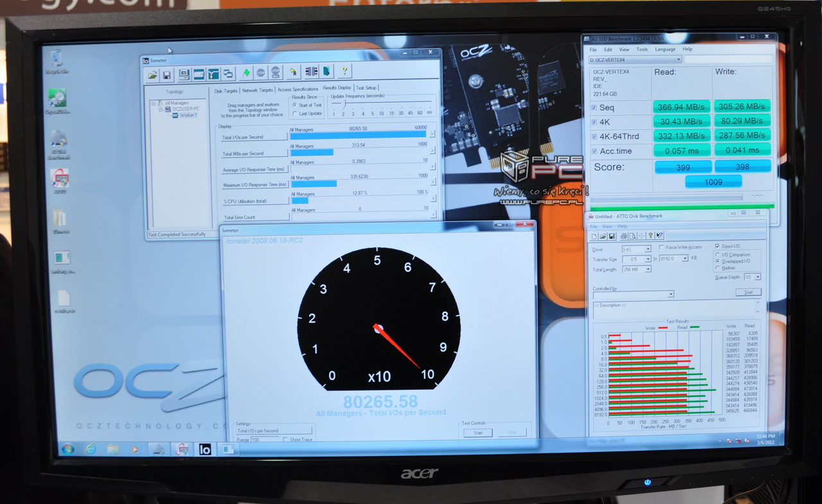Open Transfer Size start dropdown (0.5)
Image resolution: width=822 pixels, height=504 pixels.
point(647,259)
